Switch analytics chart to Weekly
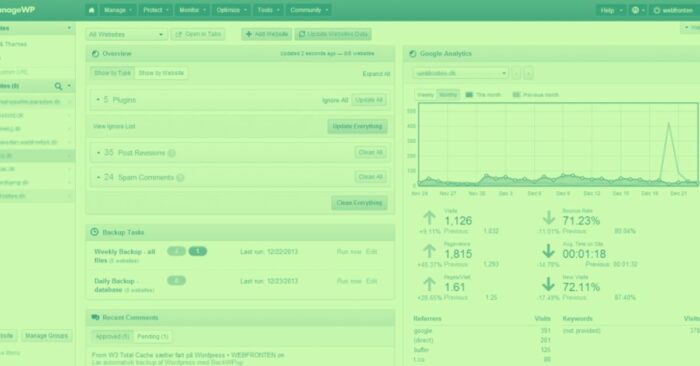 tap(425, 95)
